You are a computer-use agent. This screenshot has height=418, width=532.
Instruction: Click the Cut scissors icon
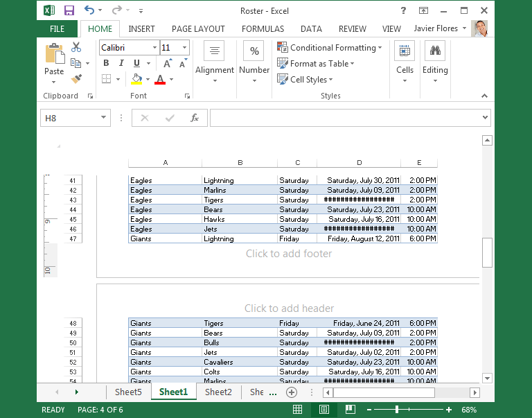tap(76, 47)
